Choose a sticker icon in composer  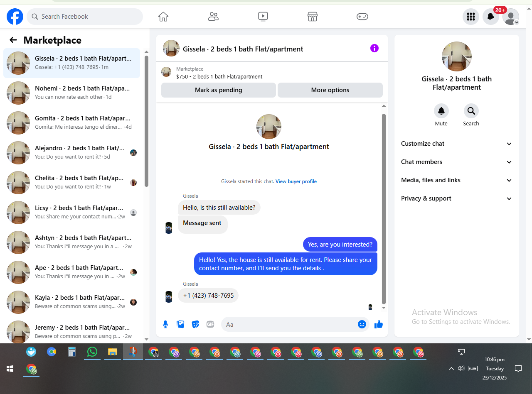tap(195, 324)
